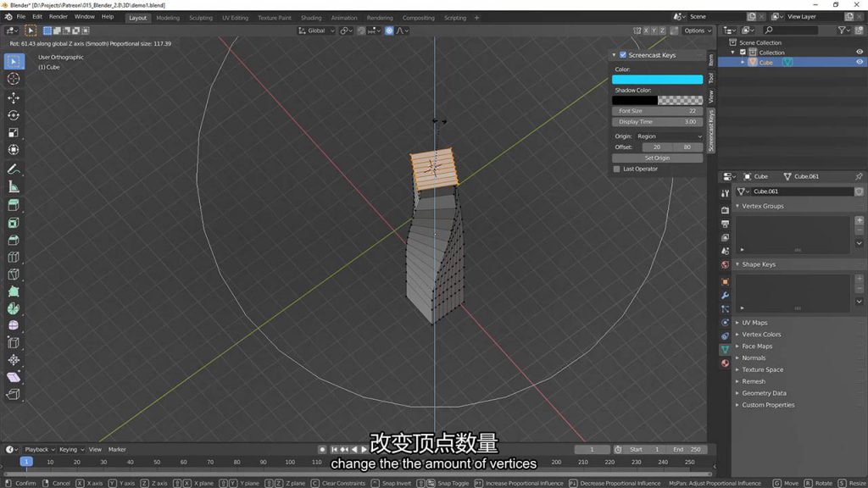Select the Annotate tool

point(14,169)
